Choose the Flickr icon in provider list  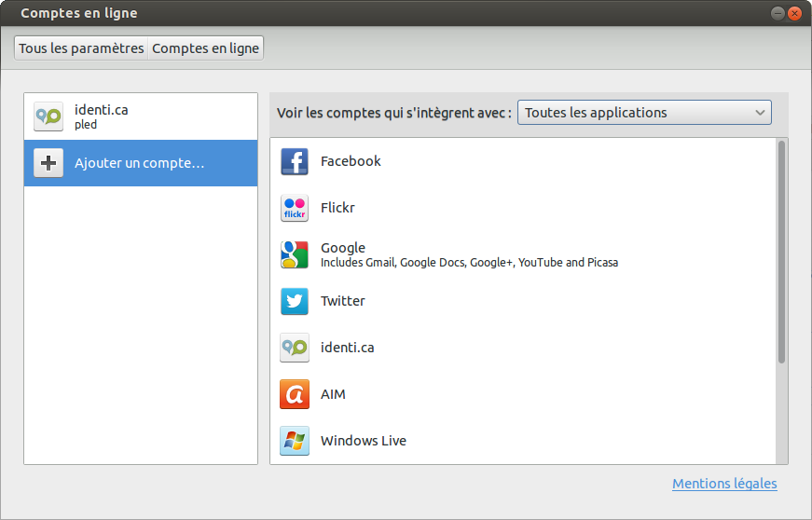click(295, 208)
